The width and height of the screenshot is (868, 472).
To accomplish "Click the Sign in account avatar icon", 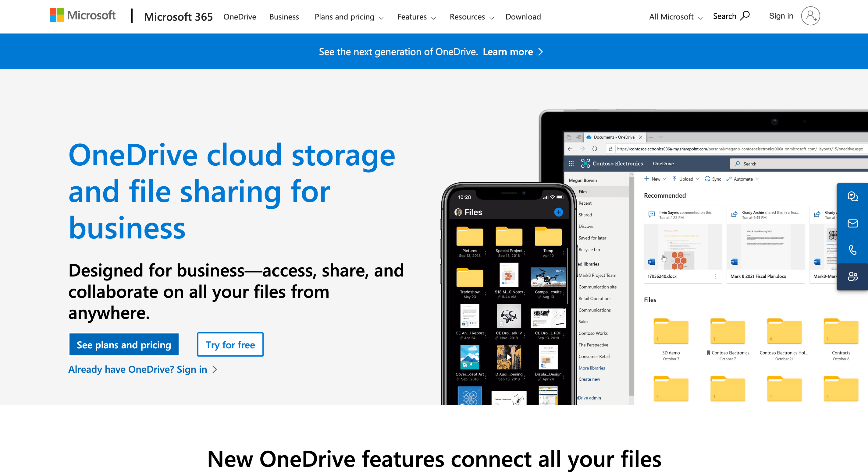I will [810, 16].
